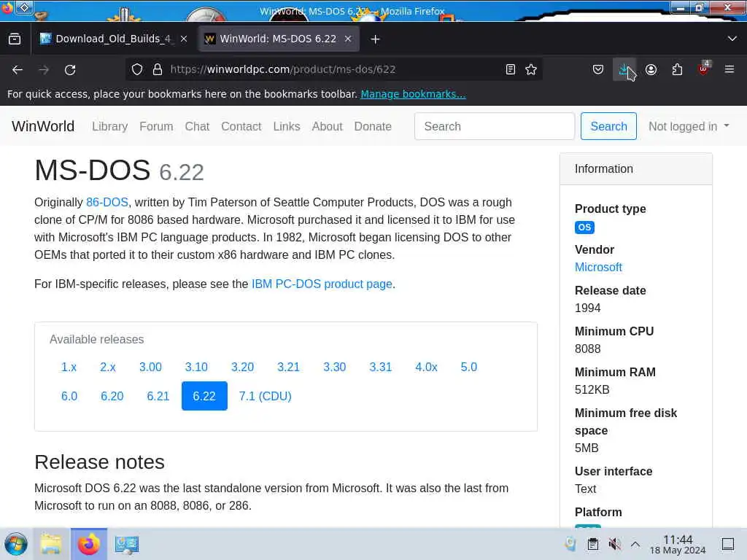
Task: Open the Firefox account icon
Action: [x=651, y=70]
